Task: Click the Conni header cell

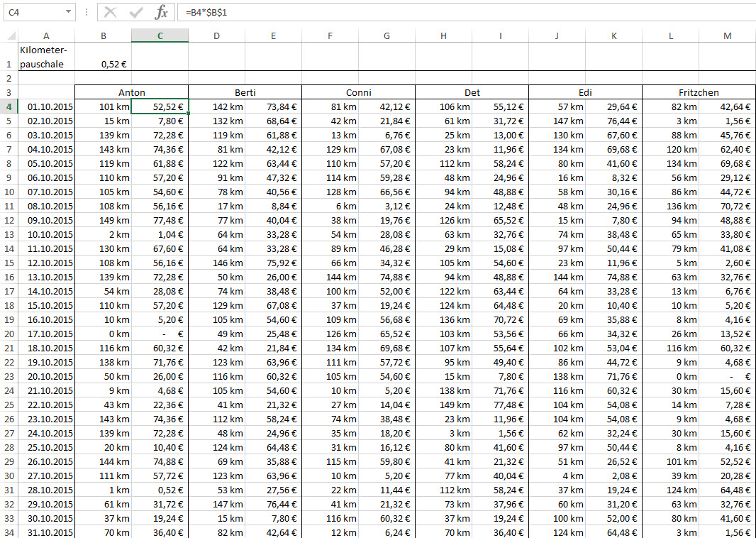Action: coord(358,92)
